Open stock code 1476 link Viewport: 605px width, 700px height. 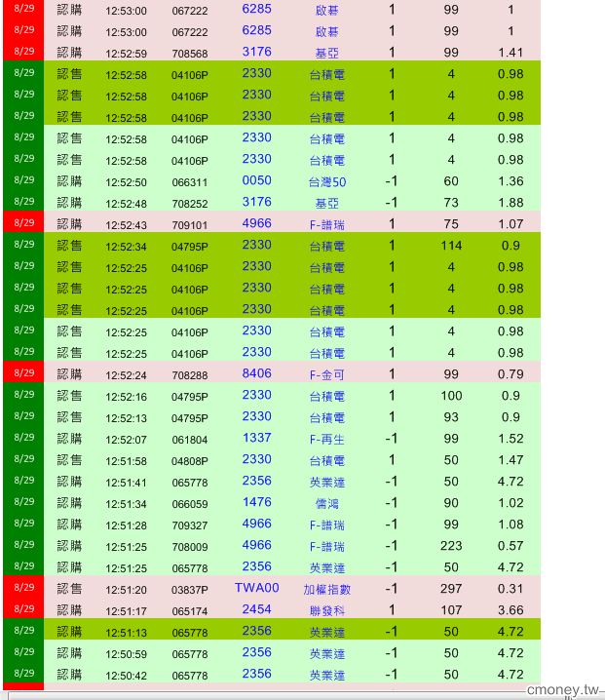pos(256,502)
